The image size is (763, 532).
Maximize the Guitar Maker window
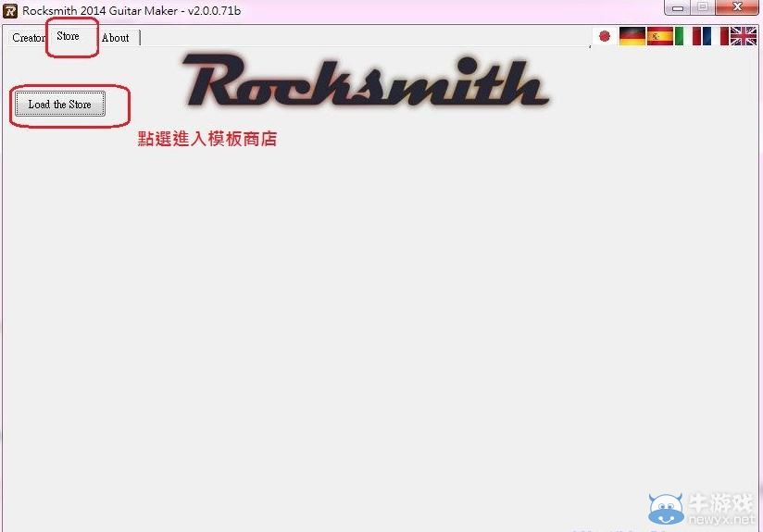point(703,7)
